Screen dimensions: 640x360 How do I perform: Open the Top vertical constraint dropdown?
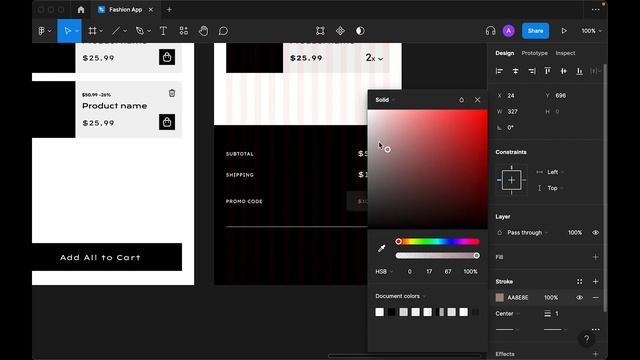[555, 188]
